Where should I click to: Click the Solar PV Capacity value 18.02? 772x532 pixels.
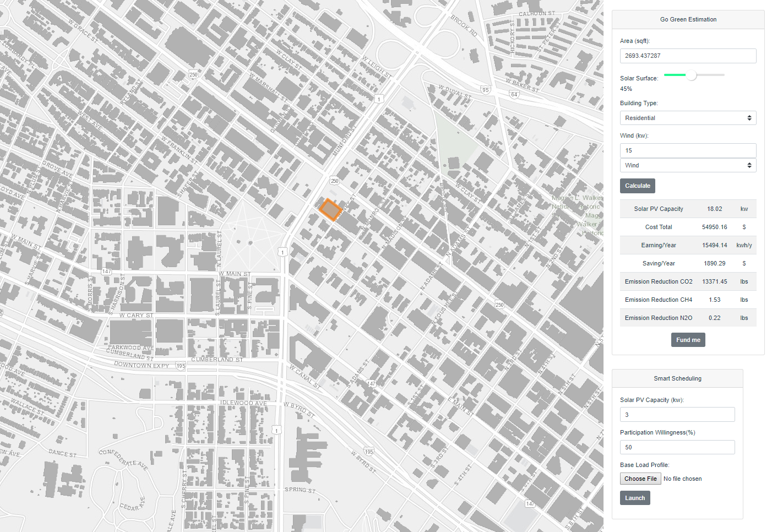[714, 209]
